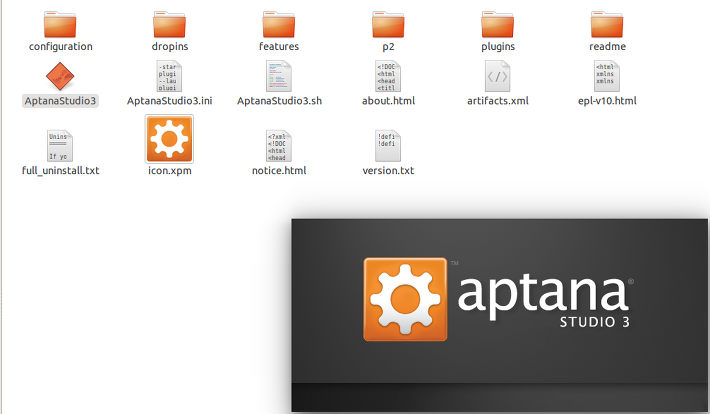Click the "notice.html" file name
Viewport: 710px width, 414px height.
click(279, 170)
